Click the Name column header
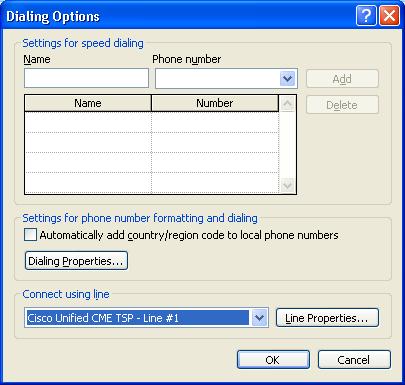Image resolution: width=405 pixels, height=385 pixels. 88,103
